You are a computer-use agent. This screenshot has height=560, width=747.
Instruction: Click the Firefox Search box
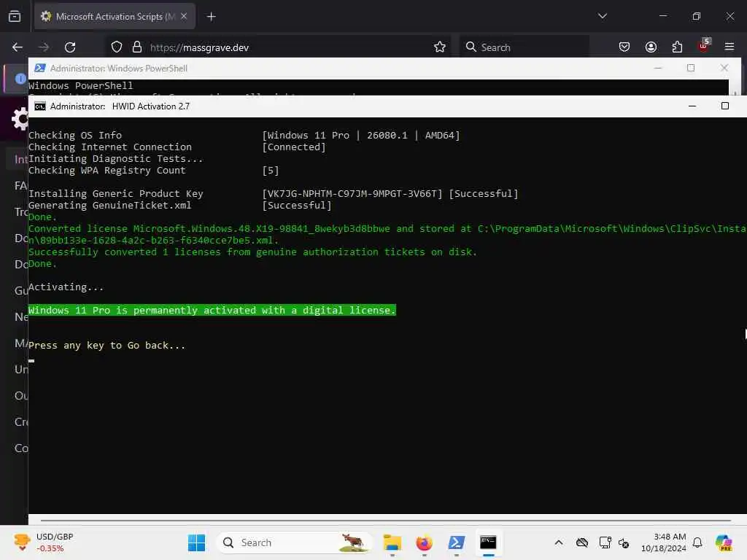pyautogui.click(x=524, y=47)
